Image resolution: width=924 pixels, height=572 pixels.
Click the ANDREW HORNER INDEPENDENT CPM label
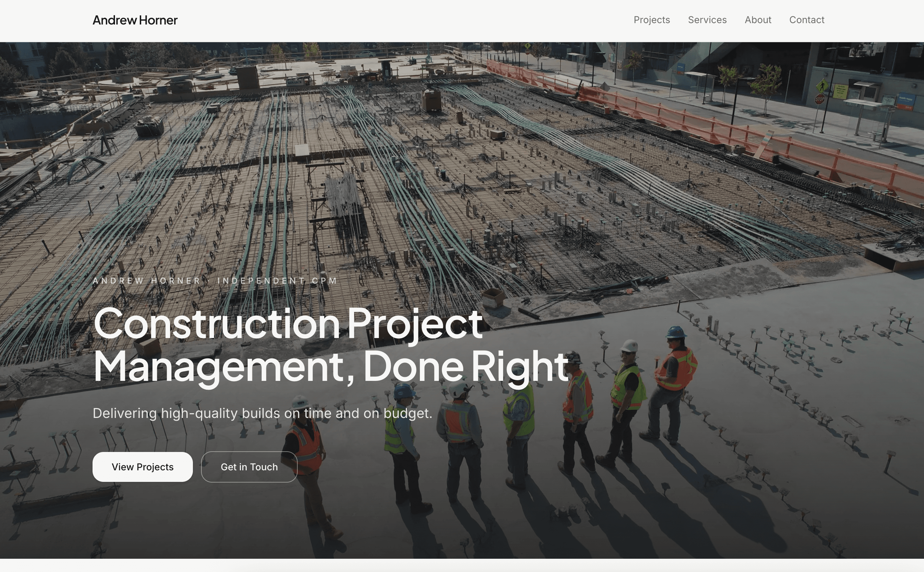[x=215, y=281]
